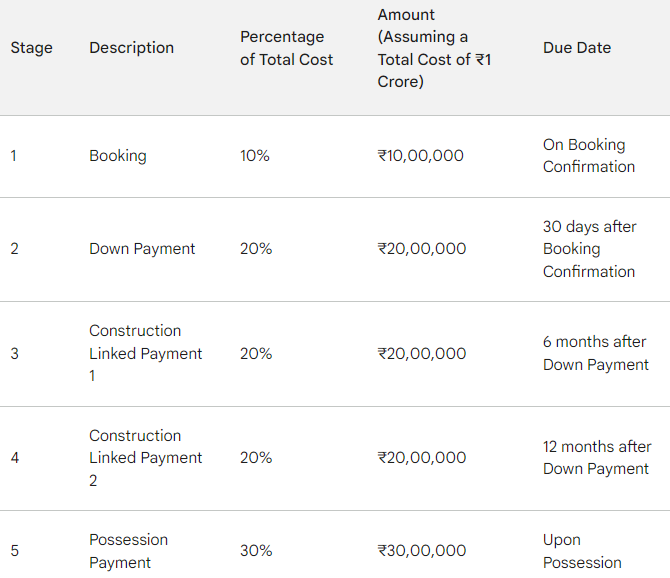Click the 30% percentage cell

coord(256,551)
